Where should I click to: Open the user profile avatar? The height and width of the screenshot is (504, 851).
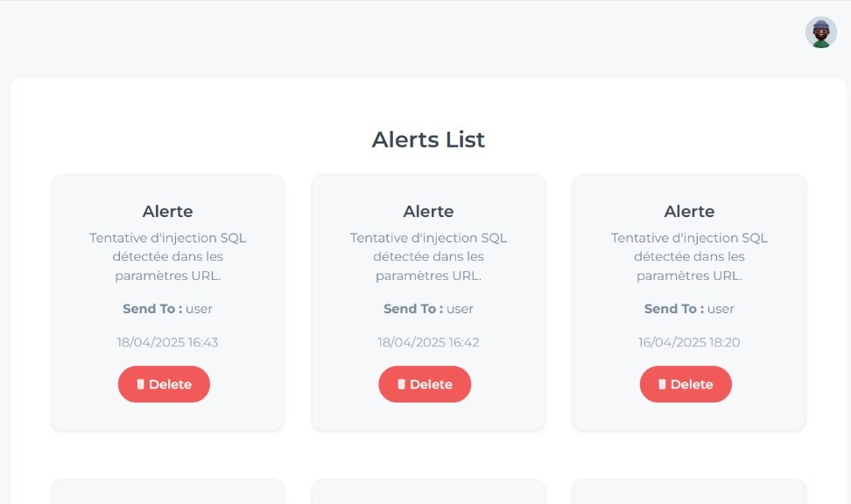(x=820, y=32)
